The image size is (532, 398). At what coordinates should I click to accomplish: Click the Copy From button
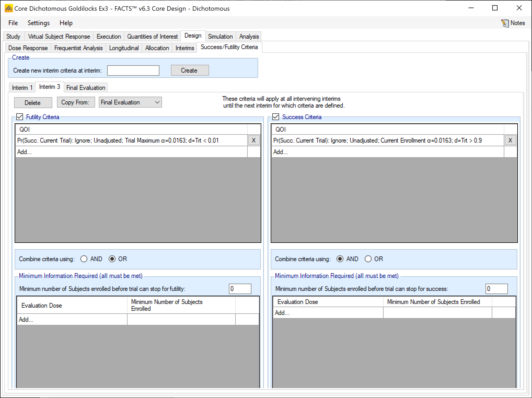click(76, 102)
